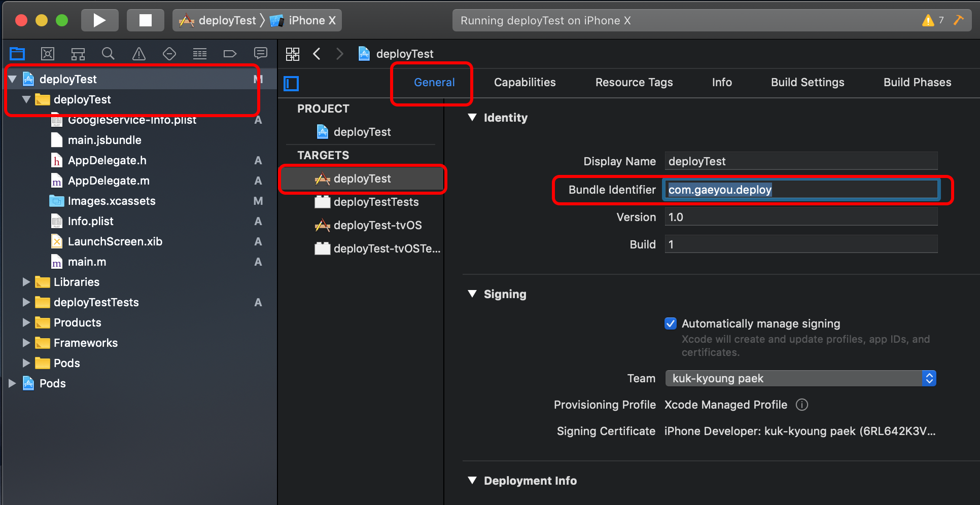Select GoogleService-Info.plist file
This screenshot has width=980, height=505.
click(x=140, y=120)
